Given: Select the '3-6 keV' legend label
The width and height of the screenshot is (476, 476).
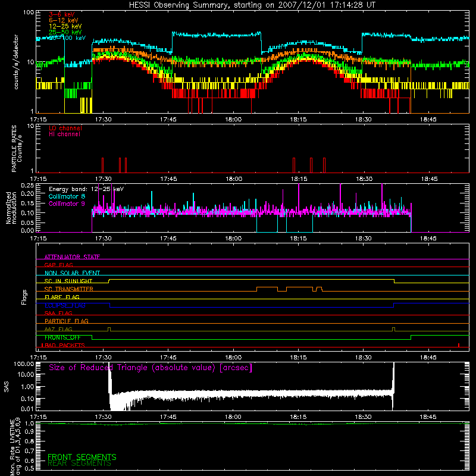Looking at the screenshot, I should coord(62,14).
